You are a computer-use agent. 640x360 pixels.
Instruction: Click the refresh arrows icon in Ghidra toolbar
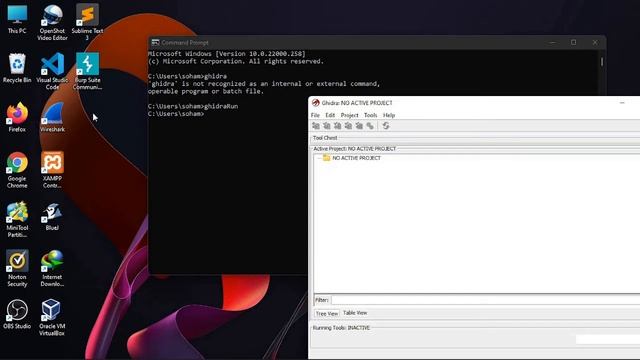click(386, 126)
